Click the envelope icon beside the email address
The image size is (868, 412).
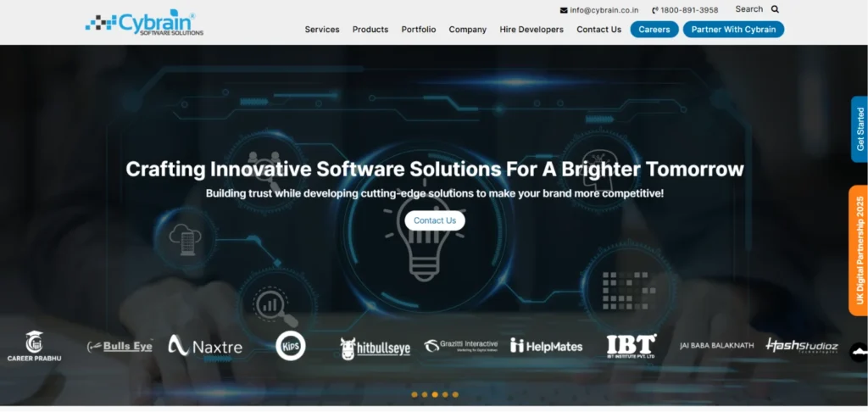[564, 10]
